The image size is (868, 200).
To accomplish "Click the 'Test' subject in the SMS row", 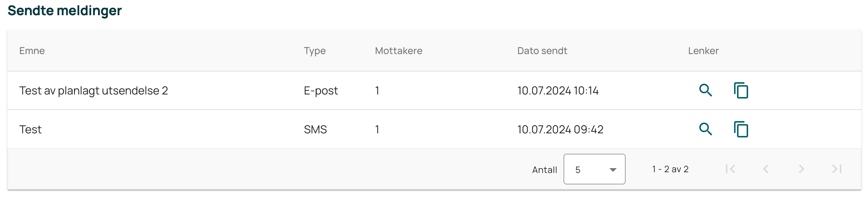I will pos(30,130).
